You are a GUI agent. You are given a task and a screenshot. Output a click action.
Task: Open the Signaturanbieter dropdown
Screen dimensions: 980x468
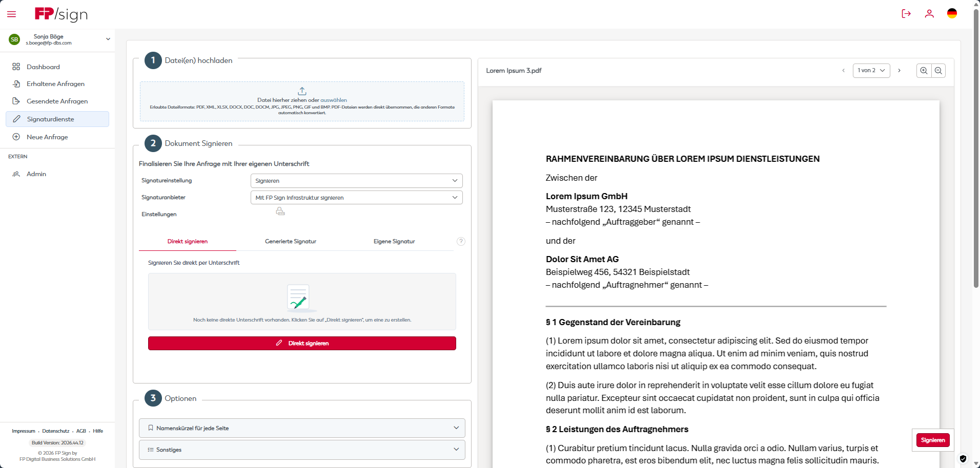coord(356,198)
